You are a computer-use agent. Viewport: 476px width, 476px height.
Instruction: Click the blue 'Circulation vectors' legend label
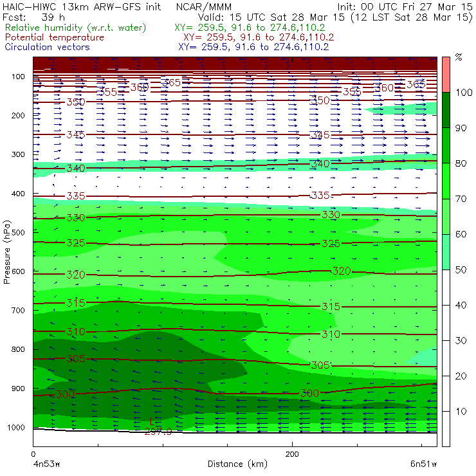point(48,47)
